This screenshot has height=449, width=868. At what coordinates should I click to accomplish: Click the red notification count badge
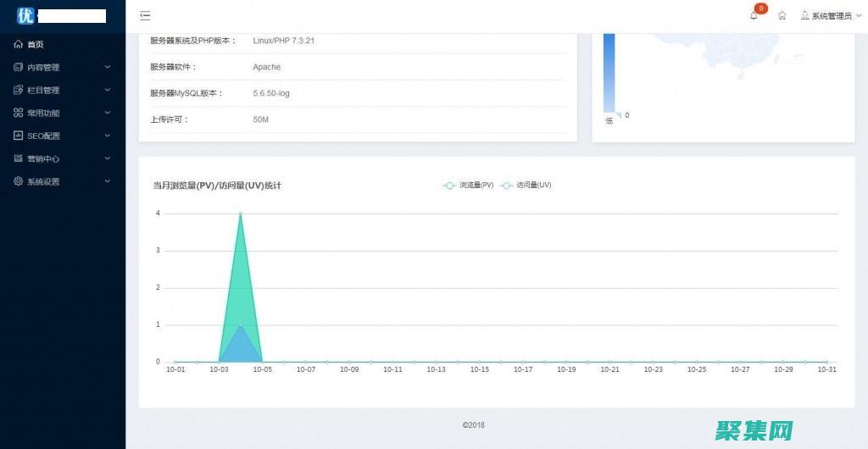pos(761,8)
